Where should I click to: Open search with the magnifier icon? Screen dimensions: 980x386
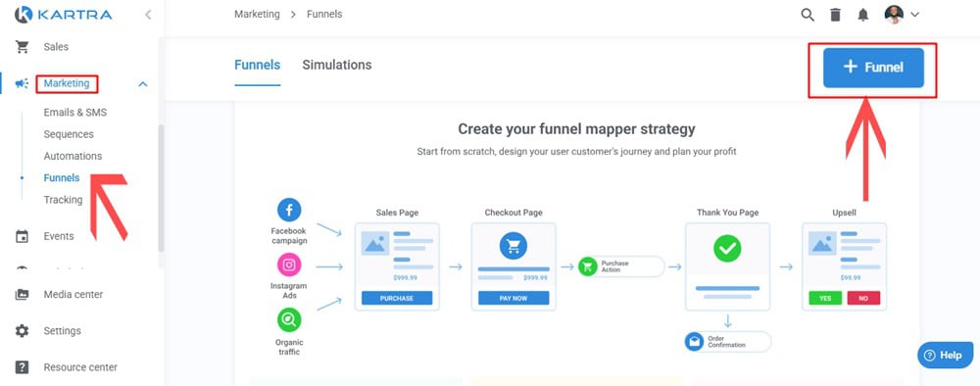(x=808, y=15)
